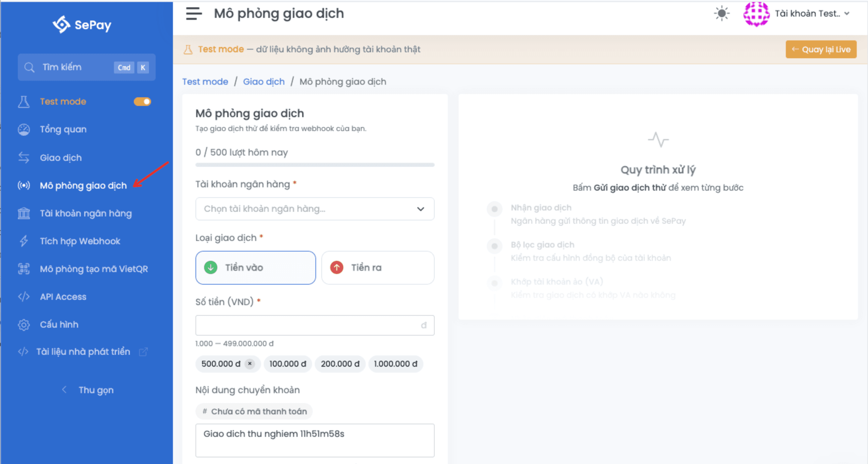Click the flask icon in Test mode banner
868x464 pixels.
pos(188,50)
